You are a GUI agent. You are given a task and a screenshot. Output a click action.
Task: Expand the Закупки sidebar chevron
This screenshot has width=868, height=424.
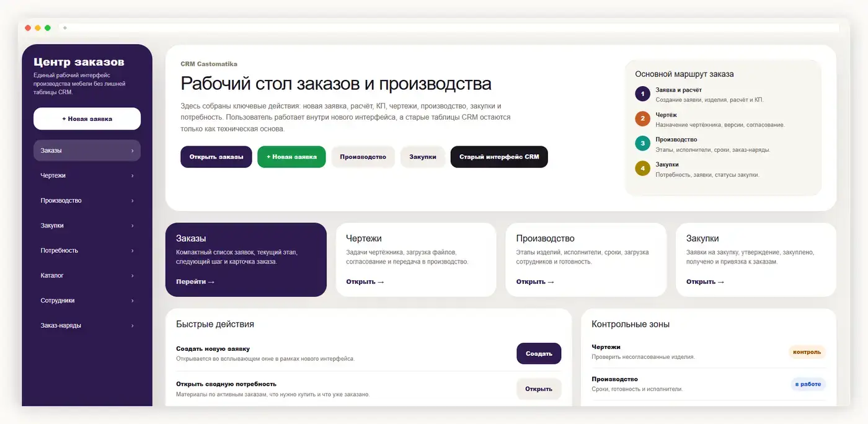pyautogui.click(x=132, y=226)
